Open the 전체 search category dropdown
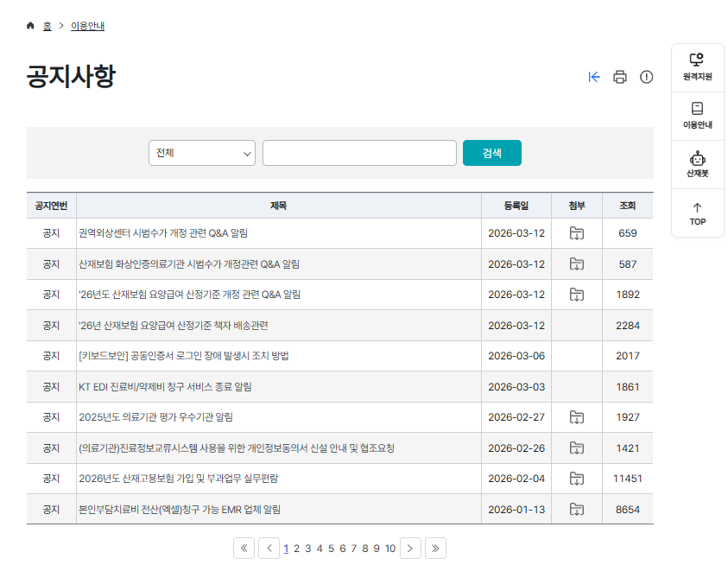Image resolution: width=728 pixels, height=565 pixels. pyautogui.click(x=201, y=152)
